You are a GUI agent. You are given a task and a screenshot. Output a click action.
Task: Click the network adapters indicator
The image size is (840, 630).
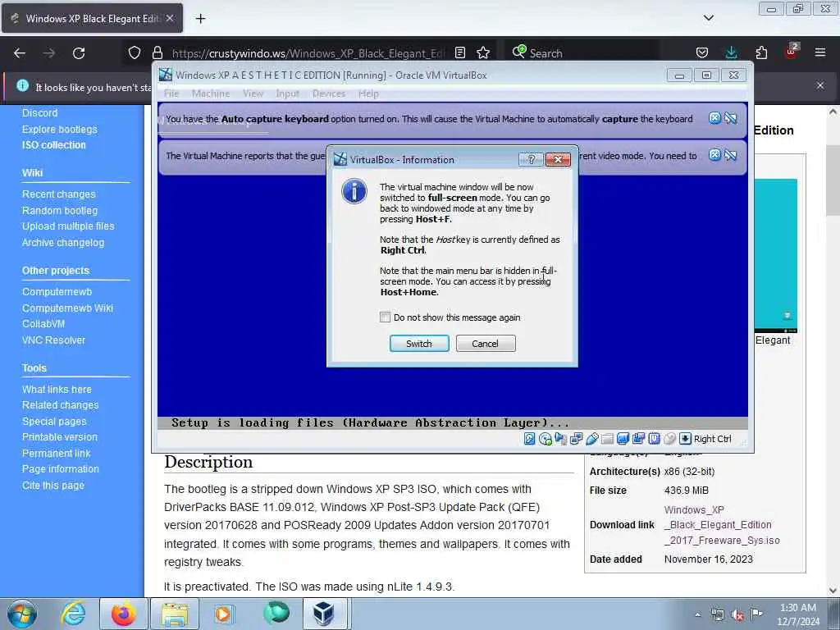(x=577, y=439)
